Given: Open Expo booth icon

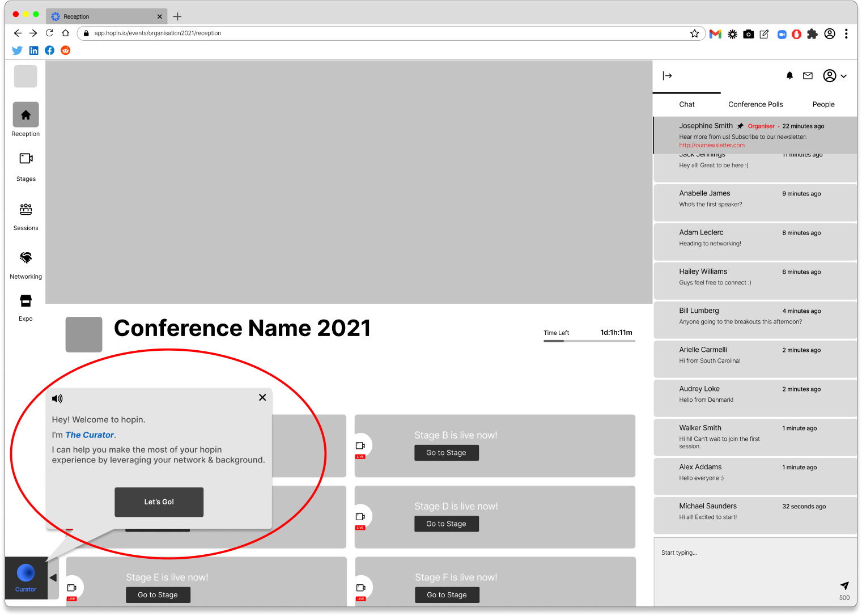Looking at the screenshot, I should 26,300.
